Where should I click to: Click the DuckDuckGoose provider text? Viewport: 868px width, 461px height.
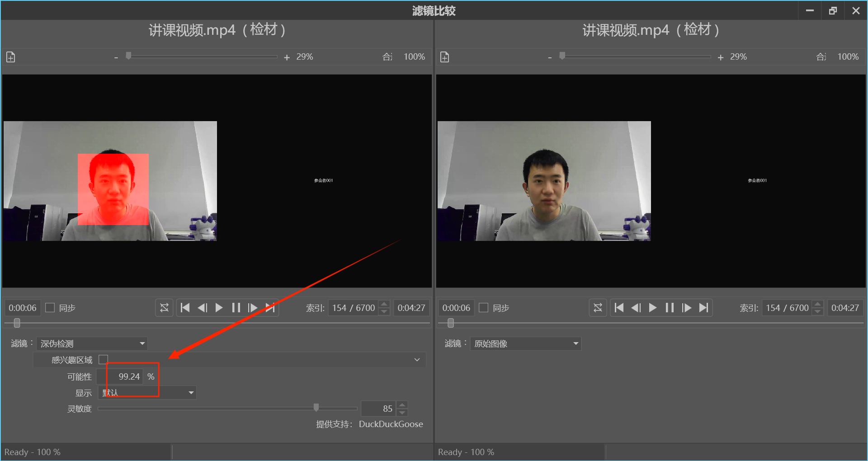click(x=391, y=424)
